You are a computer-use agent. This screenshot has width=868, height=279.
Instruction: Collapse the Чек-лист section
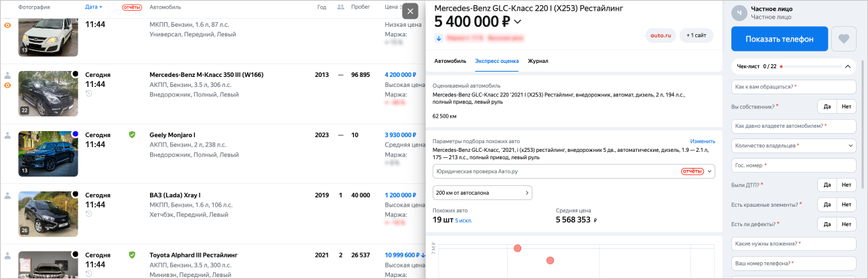tap(847, 66)
